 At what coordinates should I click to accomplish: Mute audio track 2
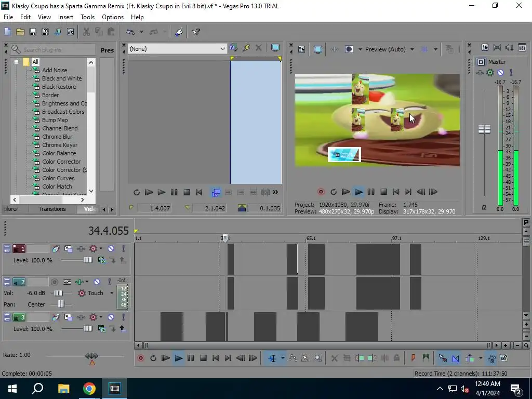(x=97, y=282)
